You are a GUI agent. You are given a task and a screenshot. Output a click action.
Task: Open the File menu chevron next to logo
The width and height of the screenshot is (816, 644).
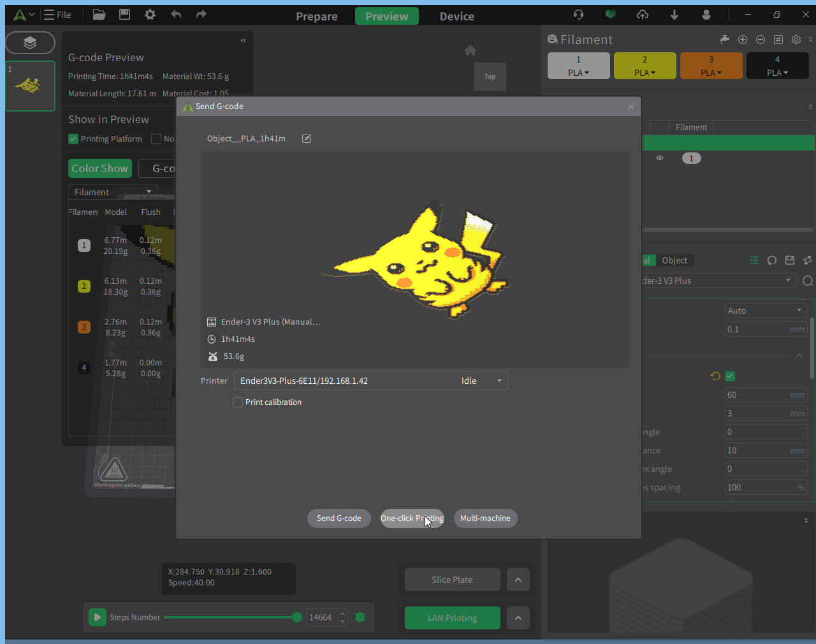pyautogui.click(x=32, y=14)
